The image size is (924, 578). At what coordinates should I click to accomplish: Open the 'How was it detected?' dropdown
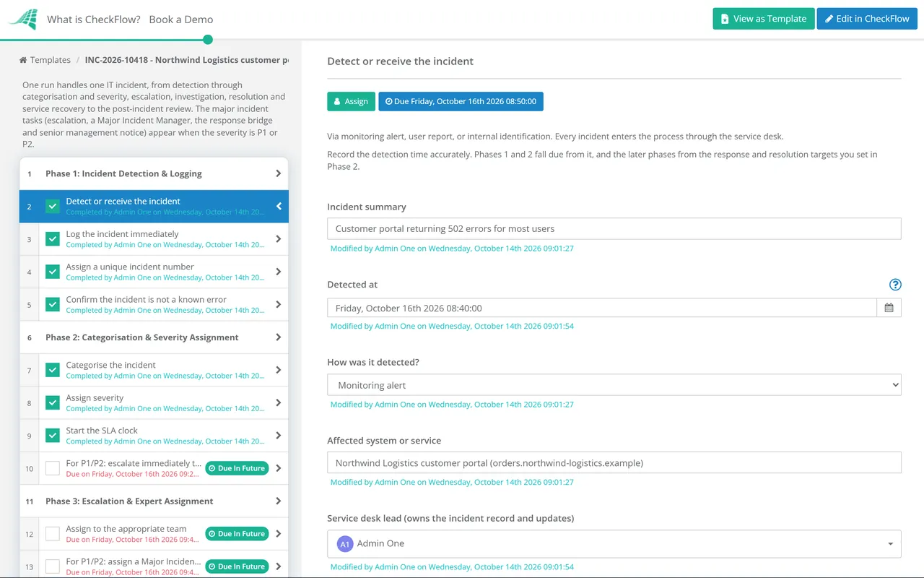[614, 385]
